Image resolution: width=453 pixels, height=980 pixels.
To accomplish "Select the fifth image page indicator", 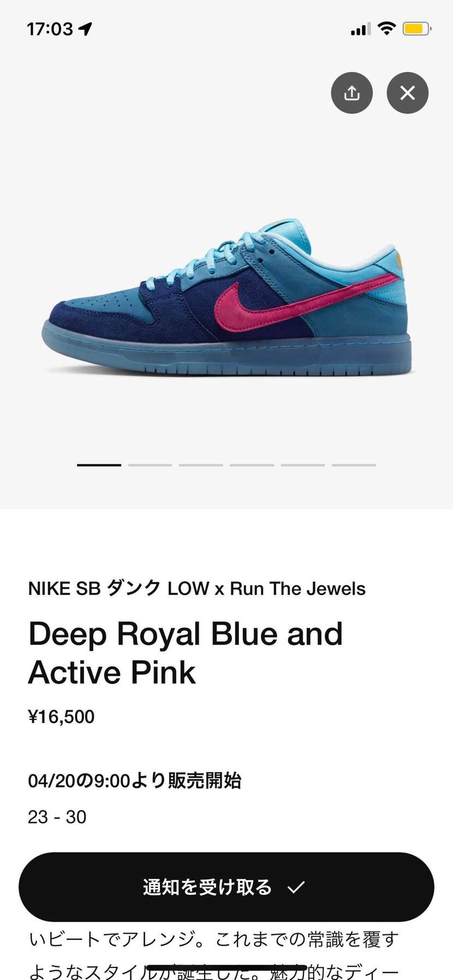I will click(x=303, y=465).
